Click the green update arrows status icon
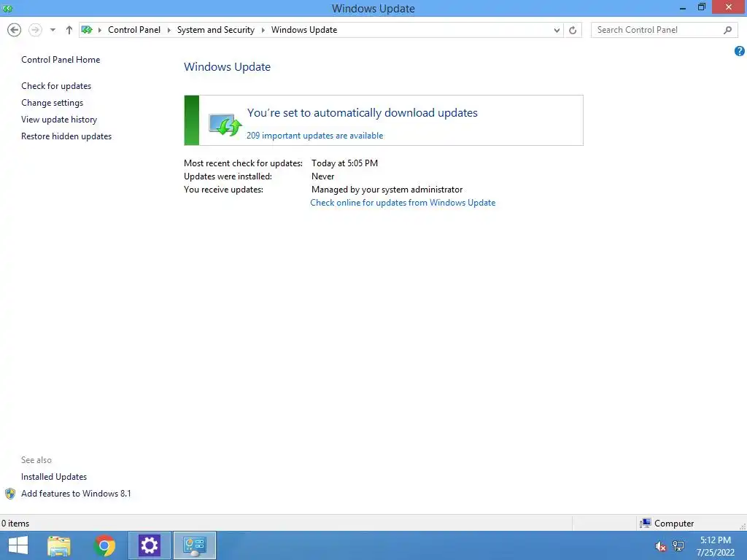Viewport: 747px width, 560px height. tap(225, 125)
